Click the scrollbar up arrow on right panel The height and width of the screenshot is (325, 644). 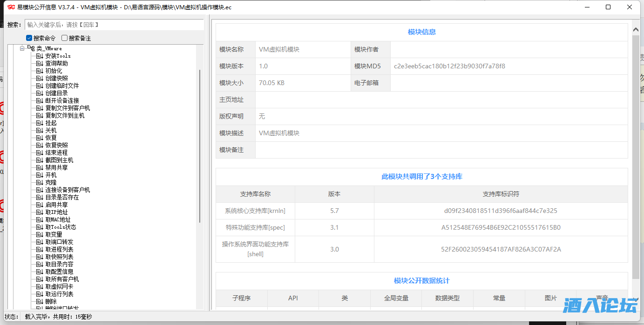(636, 29)
